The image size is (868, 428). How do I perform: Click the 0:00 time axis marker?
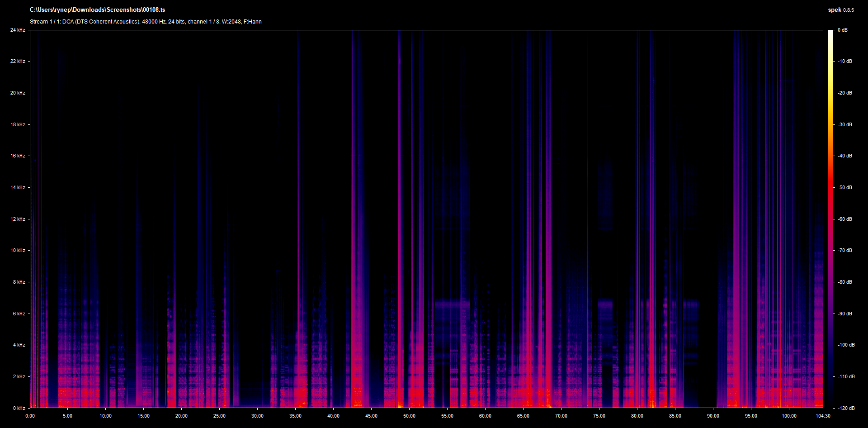click(30, 416)
